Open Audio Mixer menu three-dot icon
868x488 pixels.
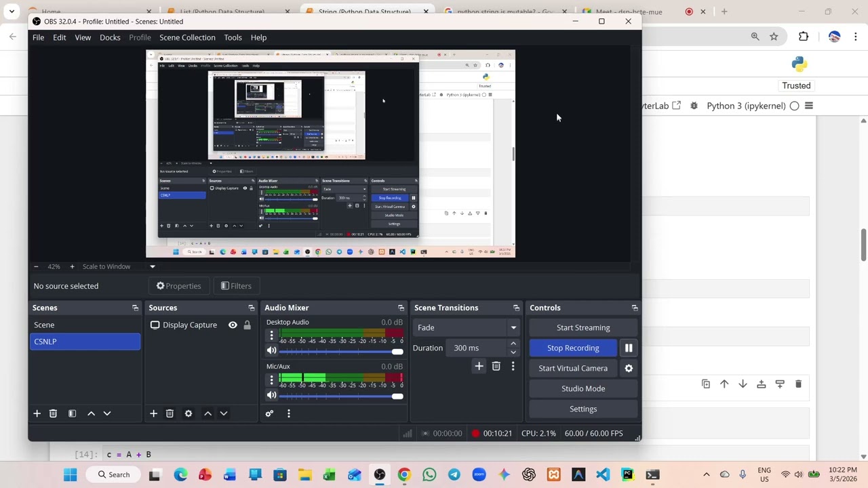point(289,413)
